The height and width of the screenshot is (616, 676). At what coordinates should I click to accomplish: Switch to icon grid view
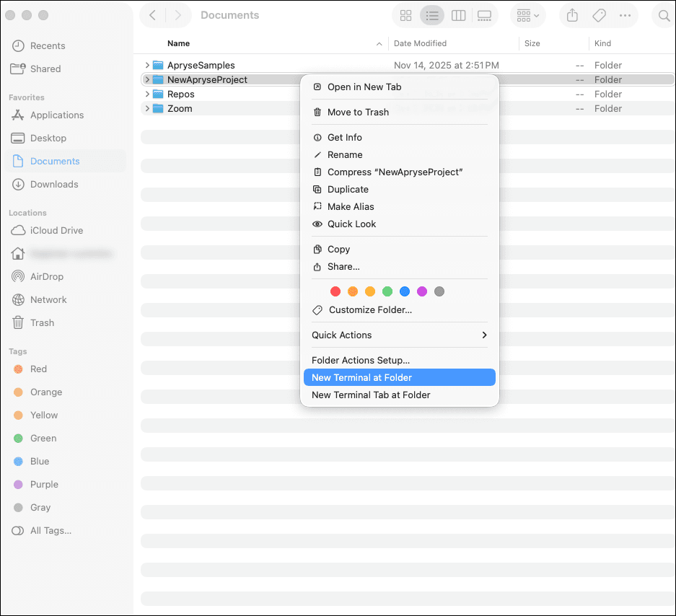(x=405, y=15)
